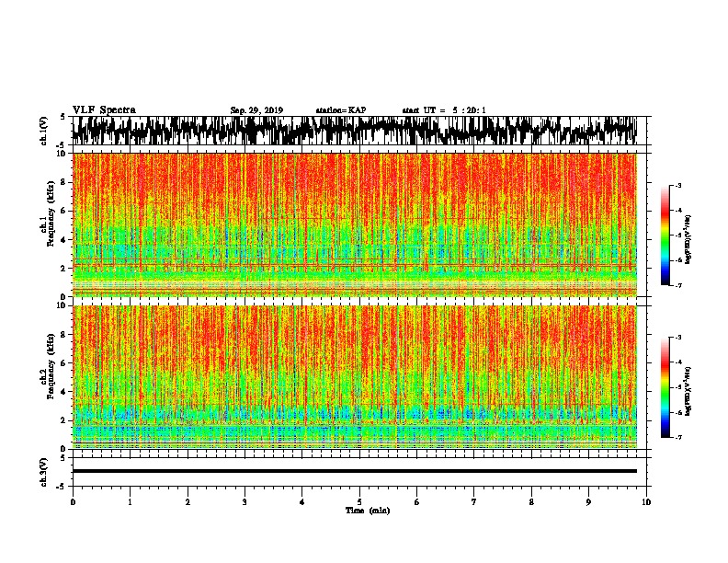Click the ch.1 spectrogram panel
Viewport: 728px width, 563px height.
pos(355,224)
